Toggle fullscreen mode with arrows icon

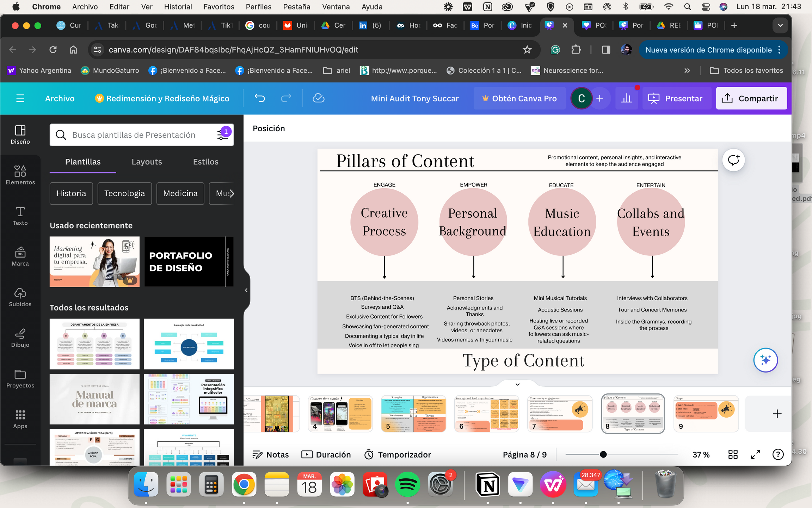(755, 454)
